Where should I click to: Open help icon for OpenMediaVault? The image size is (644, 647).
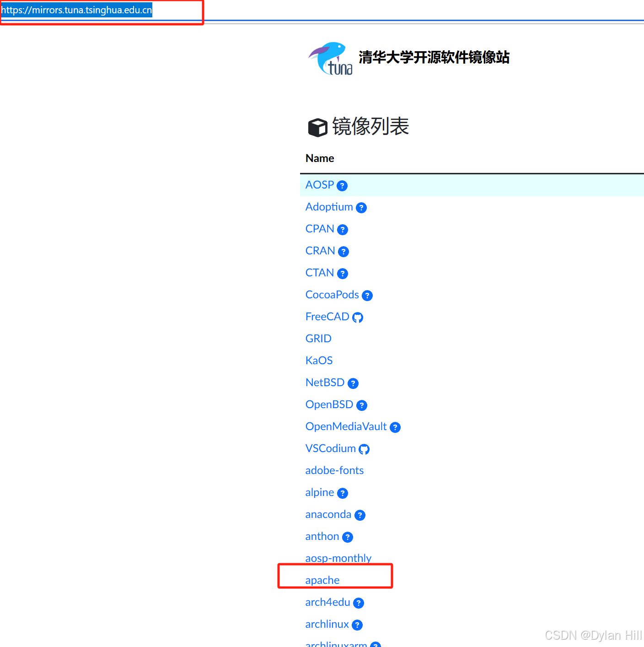tap(395, 427)
